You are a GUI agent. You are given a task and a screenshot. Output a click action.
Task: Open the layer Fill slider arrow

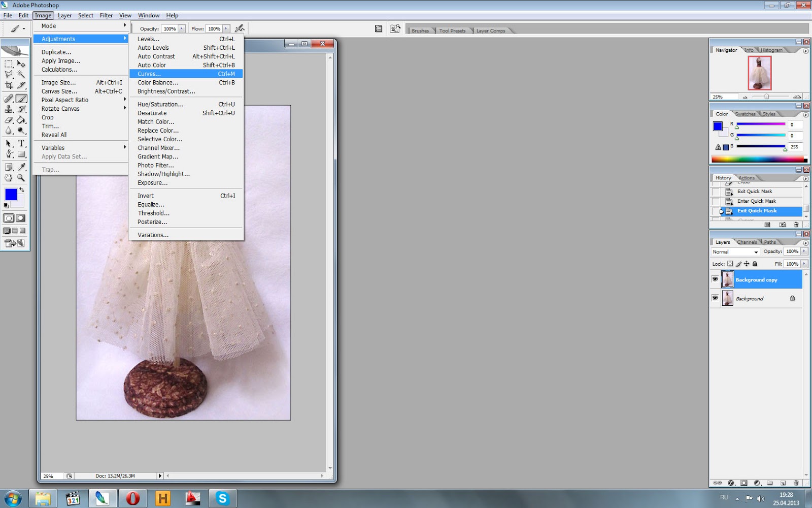click(804, 264)
